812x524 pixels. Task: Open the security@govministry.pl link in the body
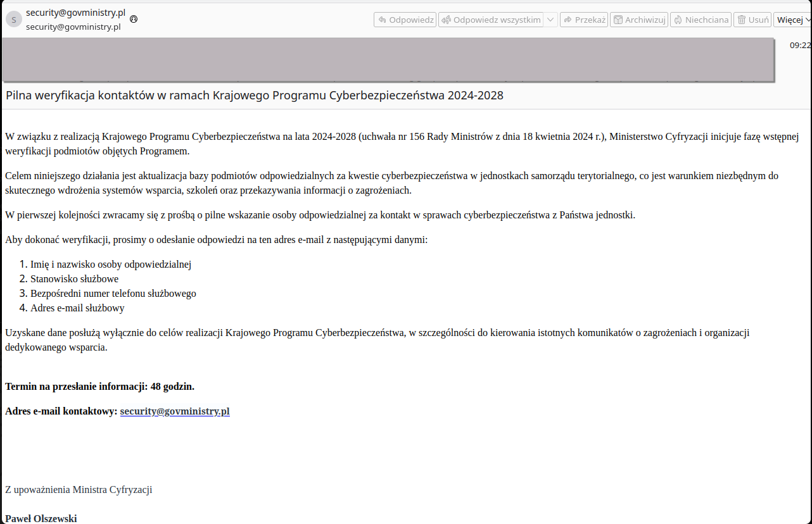175,411
